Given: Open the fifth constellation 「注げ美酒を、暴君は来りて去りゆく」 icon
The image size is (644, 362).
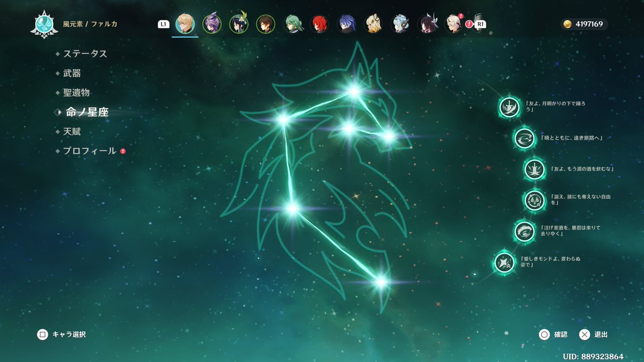Looking at the screenshot, I should pos(524,231).
